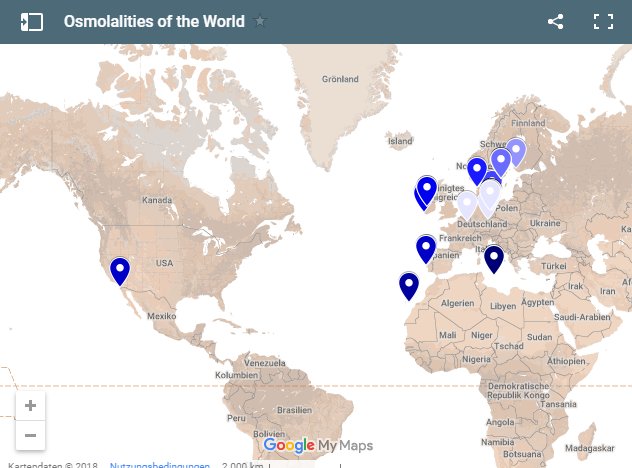The image size is (632, 468).
Task: Click the Mexiko country label
Action: coord(161,316)
